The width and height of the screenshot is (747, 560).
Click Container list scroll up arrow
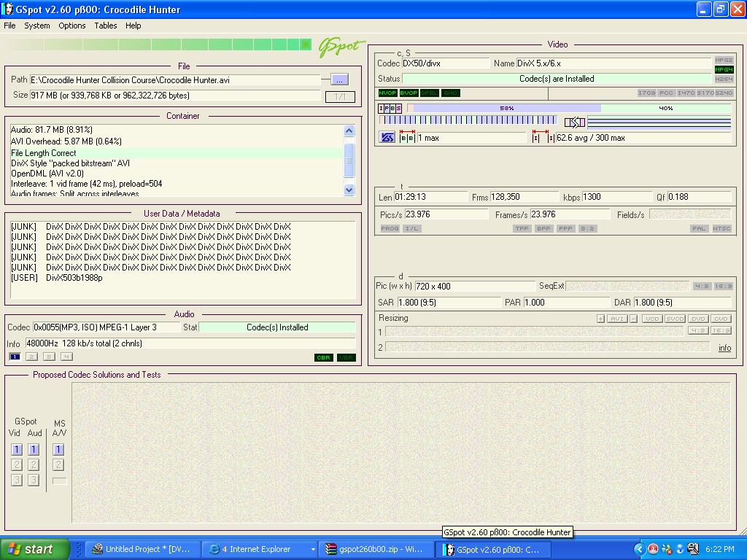pyautogui.click(x=349, y=131)
